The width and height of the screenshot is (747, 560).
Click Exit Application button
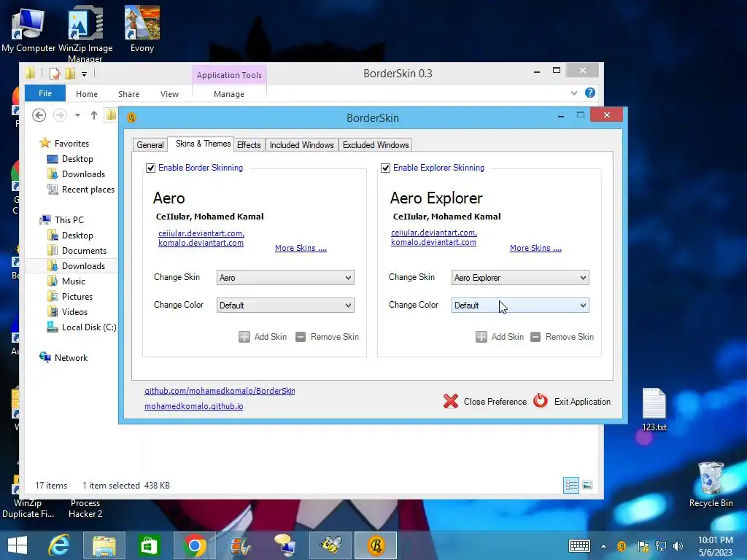pyautogui.click(x=572, y=402)
